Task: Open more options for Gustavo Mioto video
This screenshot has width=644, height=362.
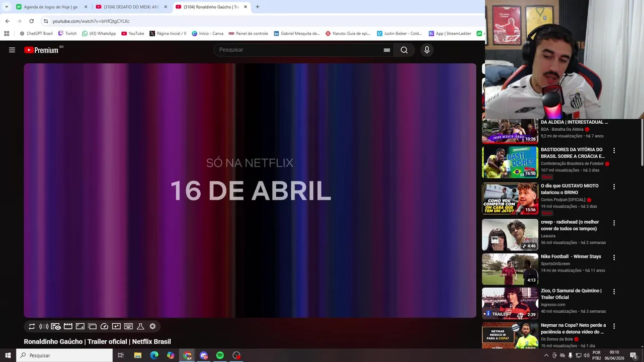Action: click(614, 187)
